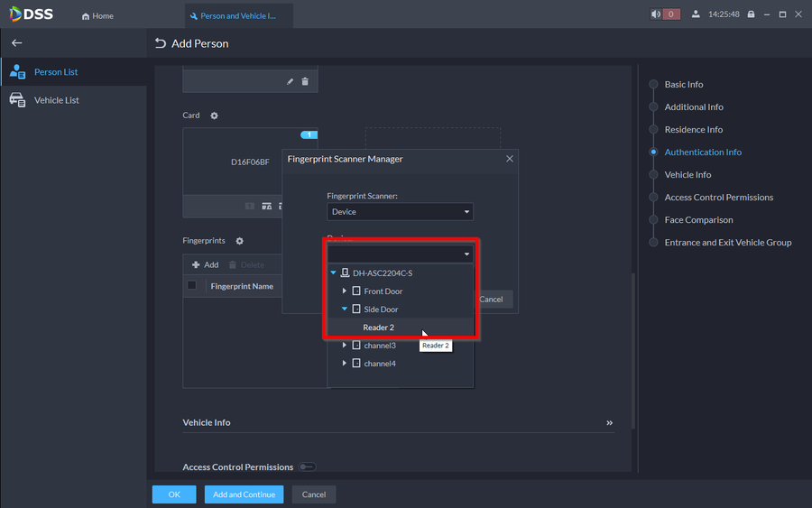Click the form's vertical scrollbar
This screenshot has width=812, height=508.
coord(633,351)
